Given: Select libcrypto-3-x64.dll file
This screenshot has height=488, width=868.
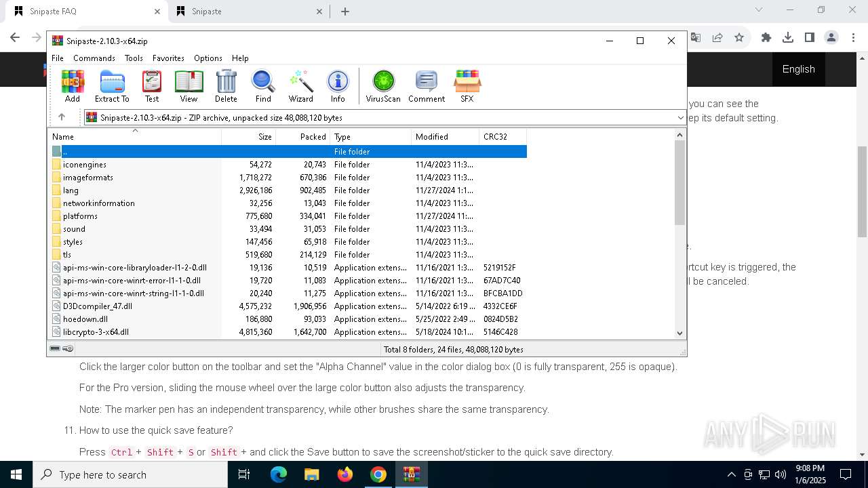Looking at the screenshot, I should 96,332.
